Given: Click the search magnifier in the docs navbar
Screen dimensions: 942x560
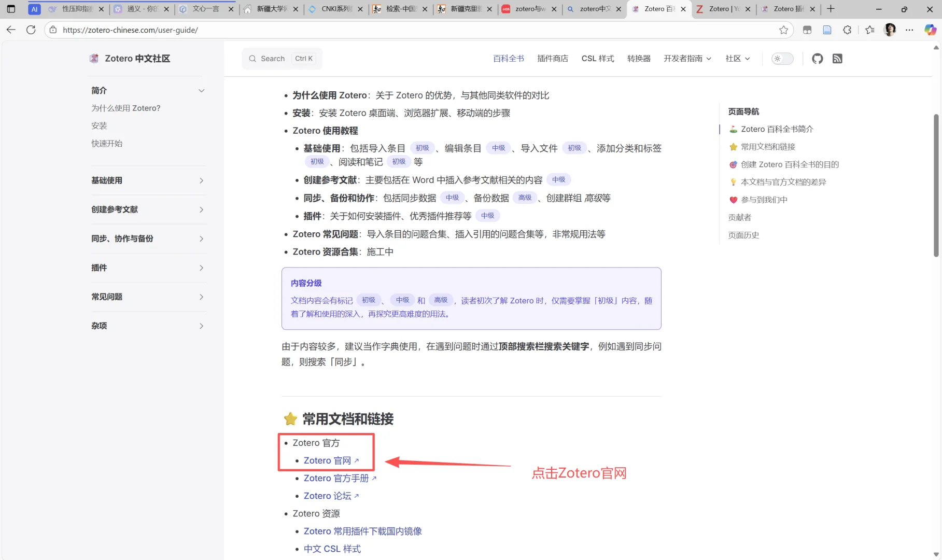Looking at the screenshot, I should (x=252, y=58).
